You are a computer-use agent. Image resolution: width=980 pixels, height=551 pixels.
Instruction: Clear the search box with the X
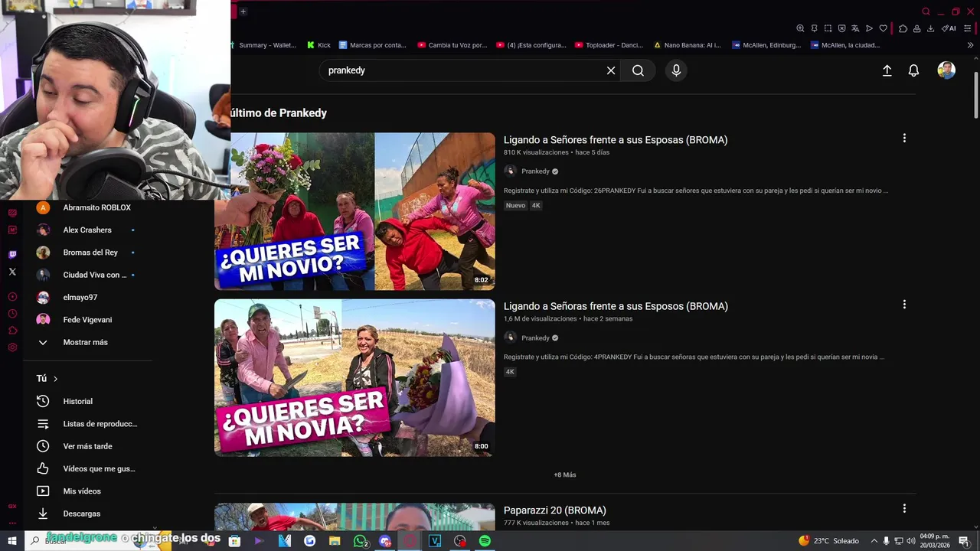[611, 70]
